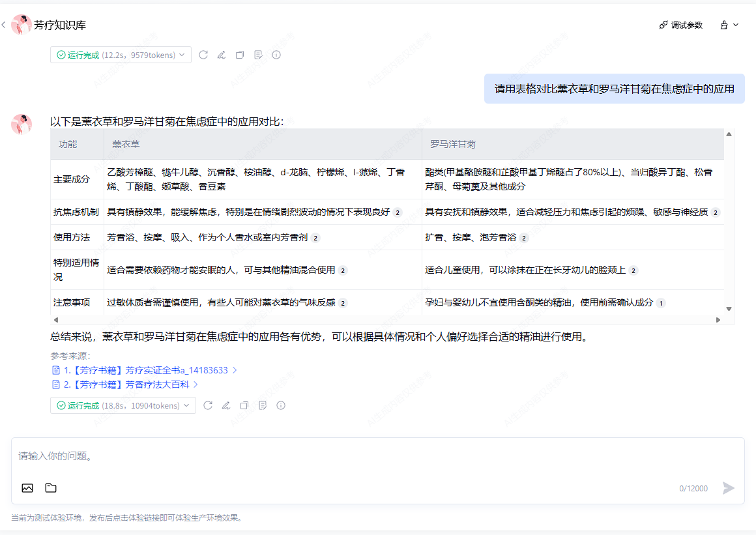
Task: Open reference 芳疗实证全书a_14183633
Action: pos(145,370)
